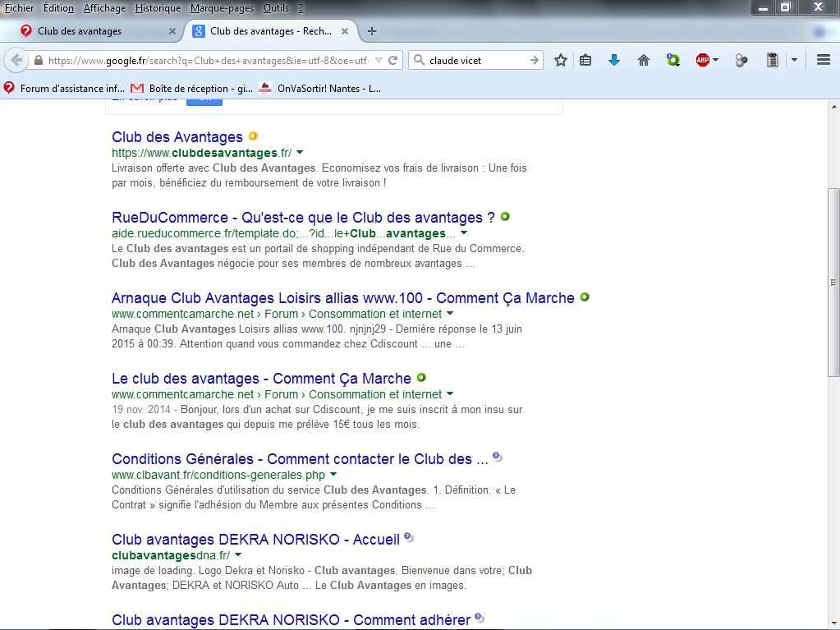Click the address bar showing the google.fr URL

point(209,61)
